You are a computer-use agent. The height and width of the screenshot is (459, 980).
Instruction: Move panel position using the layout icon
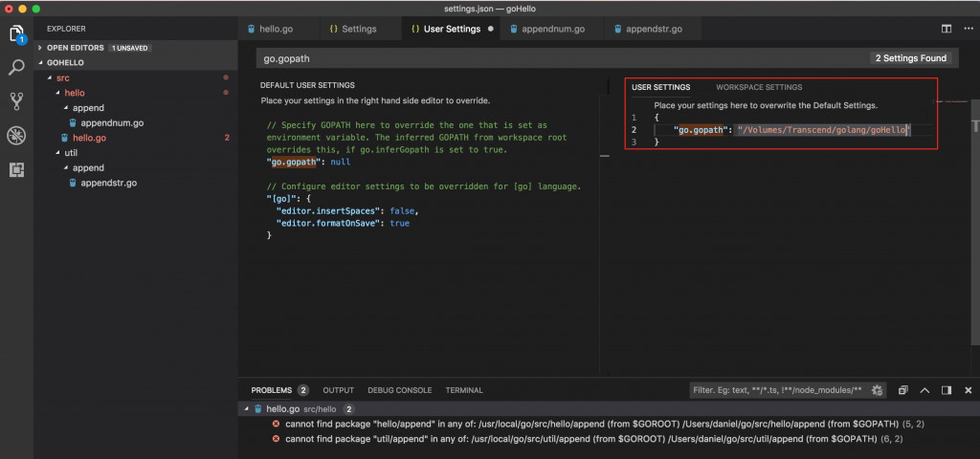pos(947,390)
